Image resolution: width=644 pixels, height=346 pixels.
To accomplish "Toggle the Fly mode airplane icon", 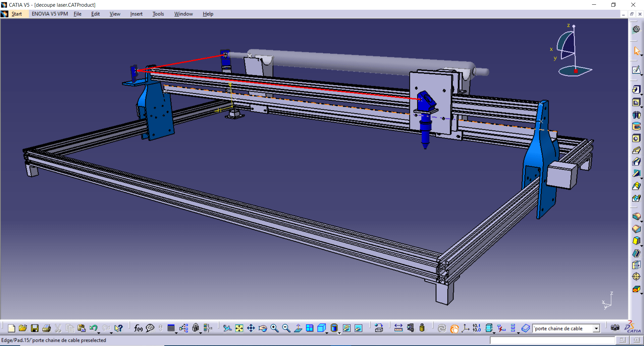I will click(x=227, y=328).
